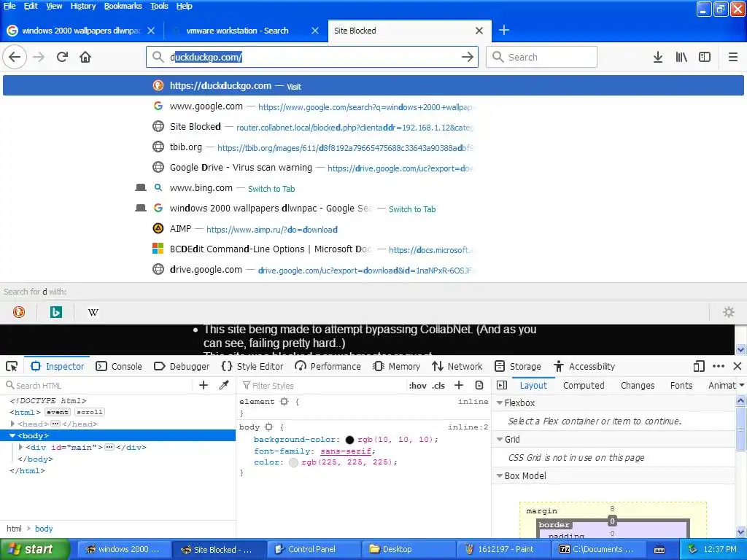
Task: Open a new tab with the plus button
Action: click(504, 31)
